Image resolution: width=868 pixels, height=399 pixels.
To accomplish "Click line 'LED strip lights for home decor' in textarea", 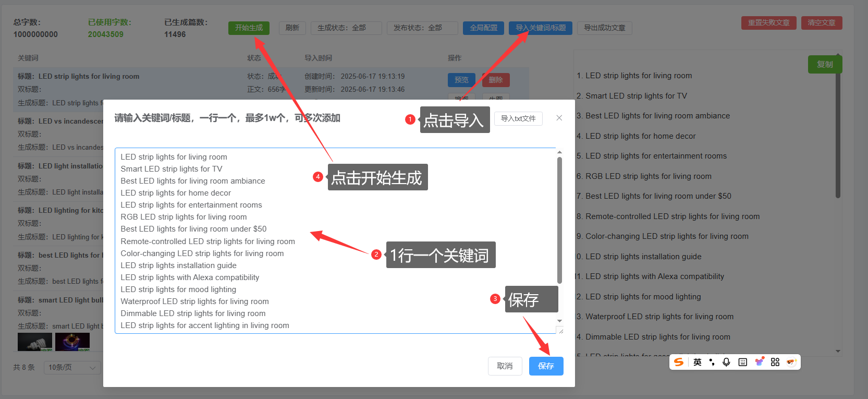I will 176,193.
